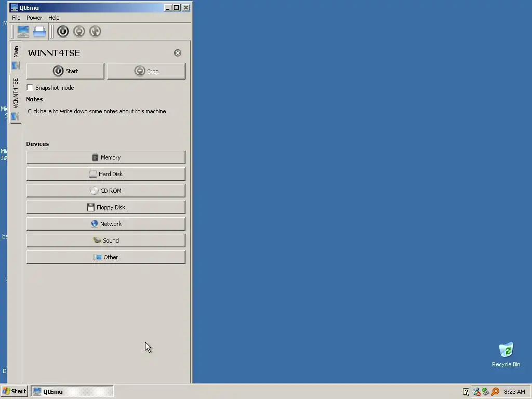Enable Snapshot mode checkbox

(30, 87)
